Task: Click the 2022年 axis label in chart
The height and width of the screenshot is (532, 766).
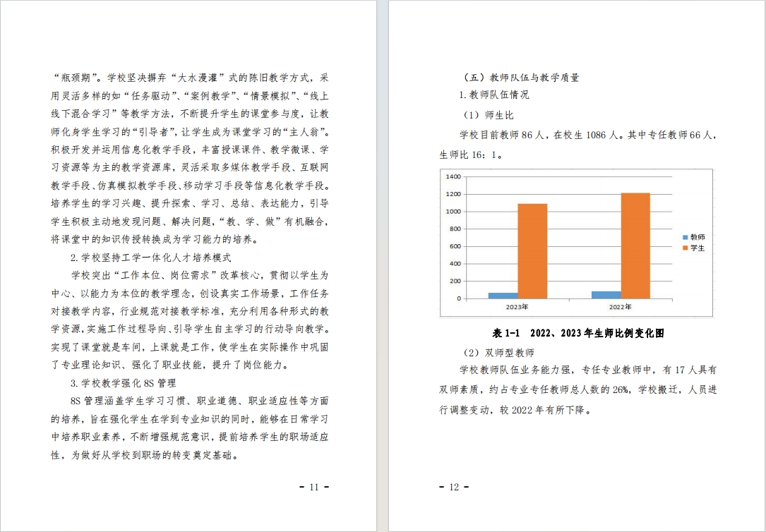Action: pyautogui.click(x=621, y=308)
